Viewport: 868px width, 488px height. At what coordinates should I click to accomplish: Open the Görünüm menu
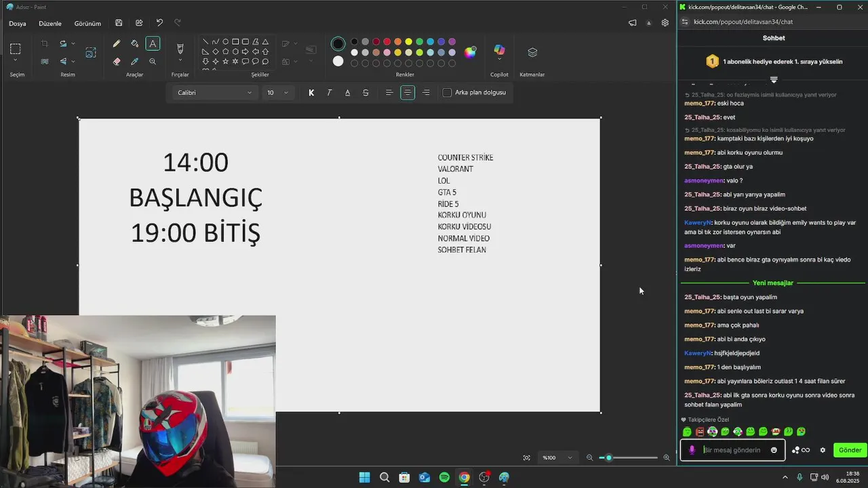point(87,23)
